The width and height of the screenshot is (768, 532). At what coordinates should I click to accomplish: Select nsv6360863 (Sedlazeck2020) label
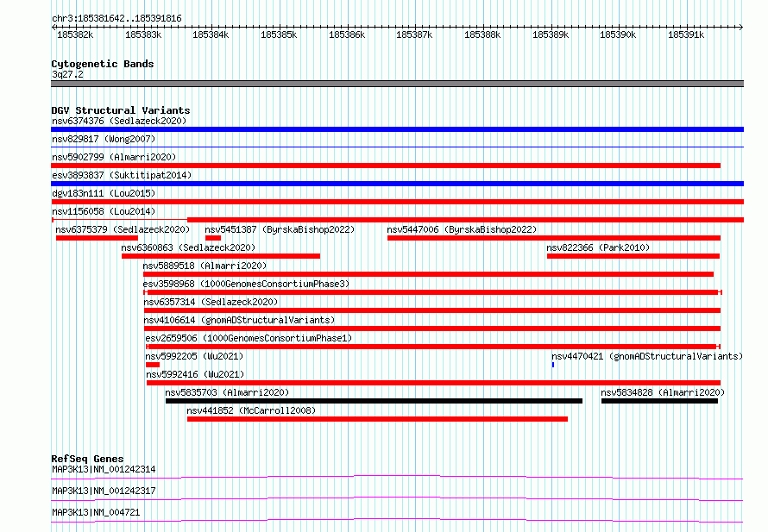pos(189,247)
